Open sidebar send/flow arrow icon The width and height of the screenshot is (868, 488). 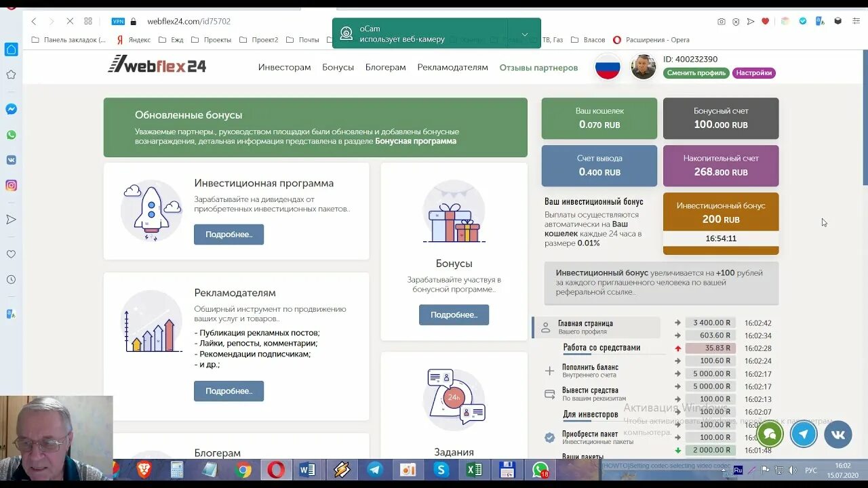click(x=11, y=220)
